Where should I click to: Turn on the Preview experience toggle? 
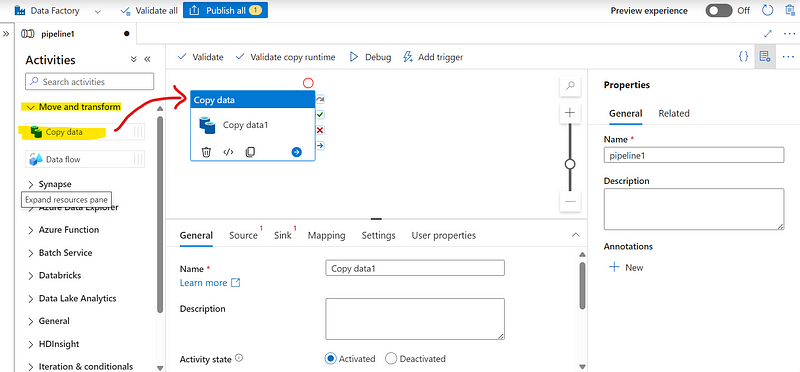[x=719, y=10]
